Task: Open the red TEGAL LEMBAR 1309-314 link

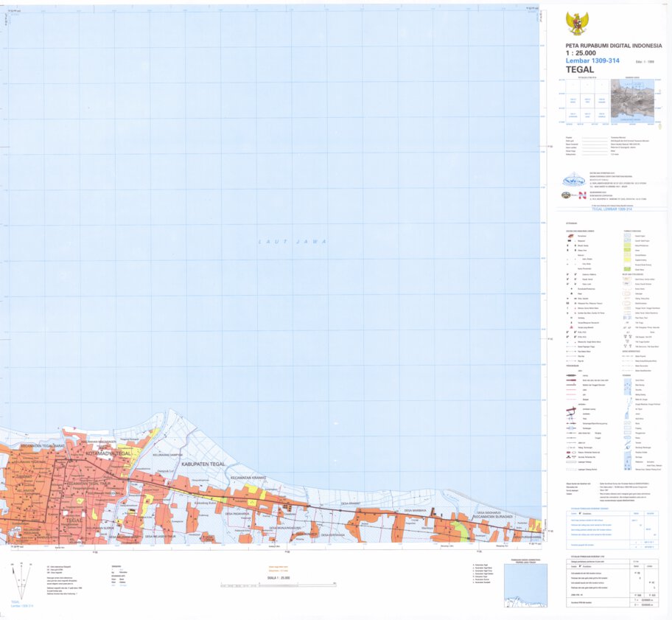Action: [x=613, y=209]
